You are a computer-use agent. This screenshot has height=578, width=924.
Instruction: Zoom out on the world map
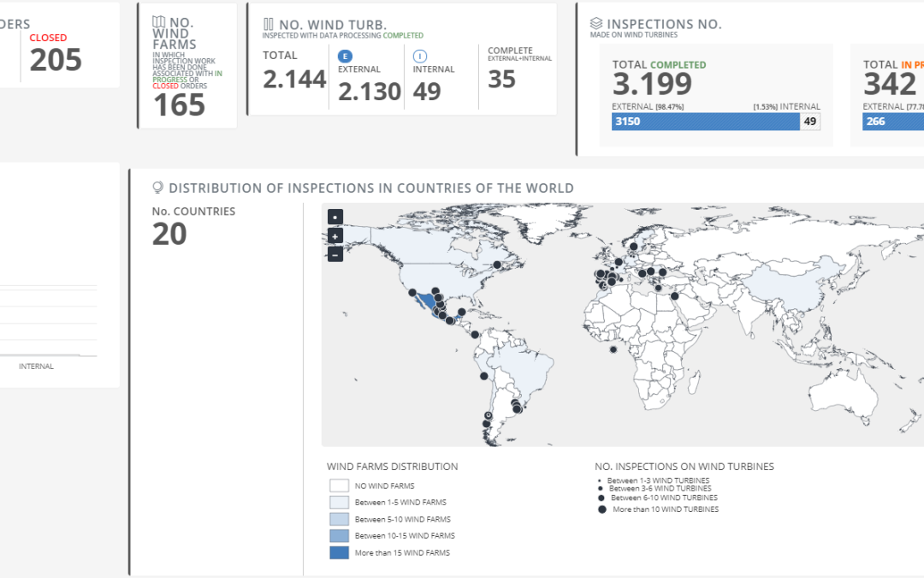tap(335, 254)
